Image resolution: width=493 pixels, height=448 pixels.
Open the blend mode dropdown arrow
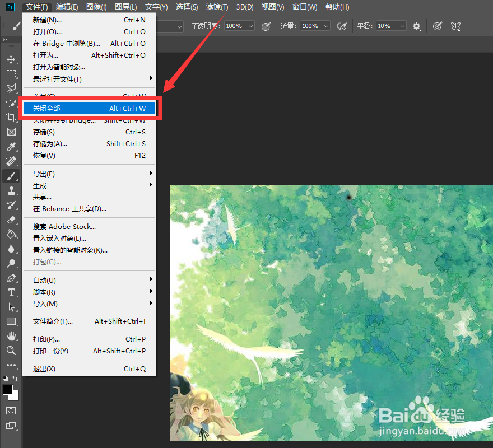click(179, 27)
